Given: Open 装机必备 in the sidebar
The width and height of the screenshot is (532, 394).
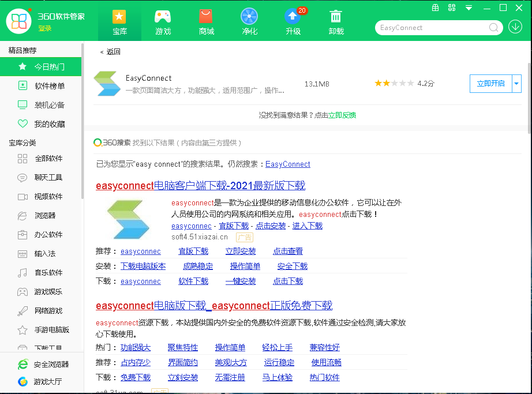Looking at the screenshot, I should coord(41,105).
